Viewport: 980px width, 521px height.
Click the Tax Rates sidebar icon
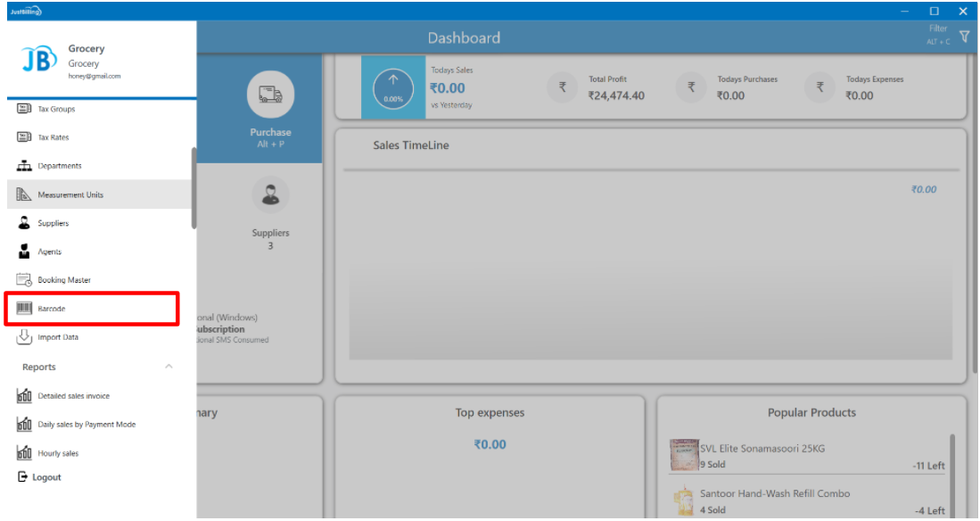[x=25, y=137]
